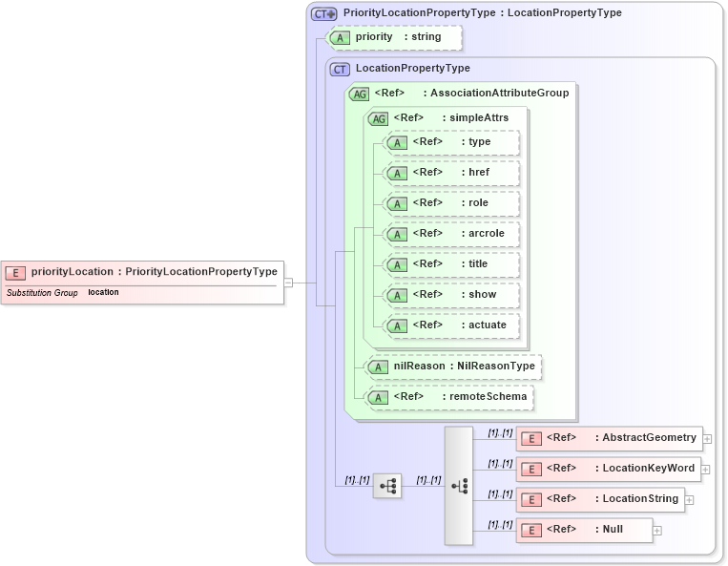Select the priorityLocation element name
728x566 pixels.
point(73,272)
